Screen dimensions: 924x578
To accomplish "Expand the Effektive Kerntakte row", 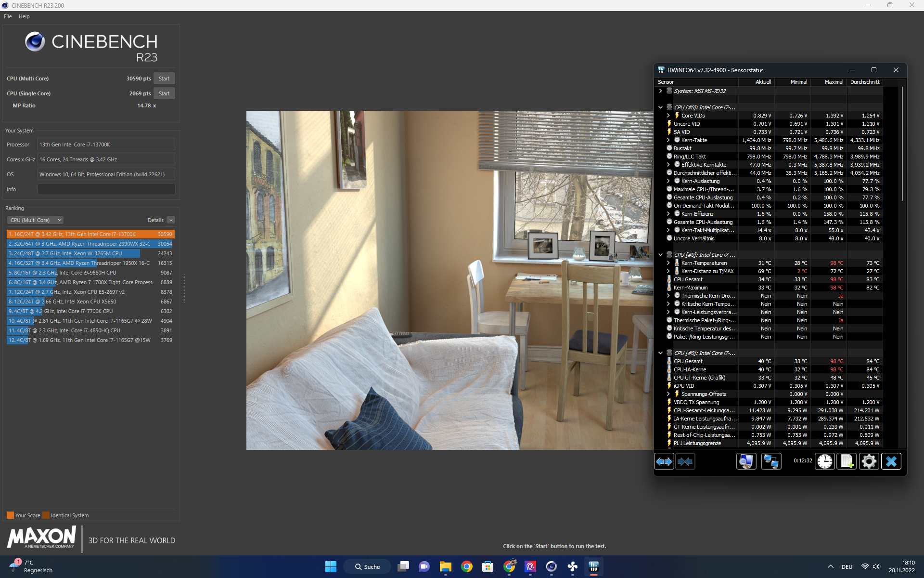I will pyautogui.click(x=668, y=165).
